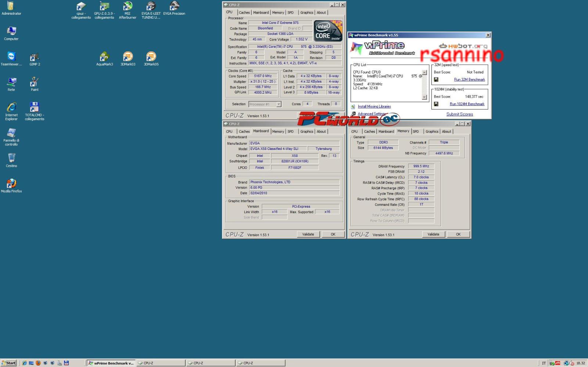
Task: Switch to SPD tab in top CPU-Z window
Action: click(290, 12)
